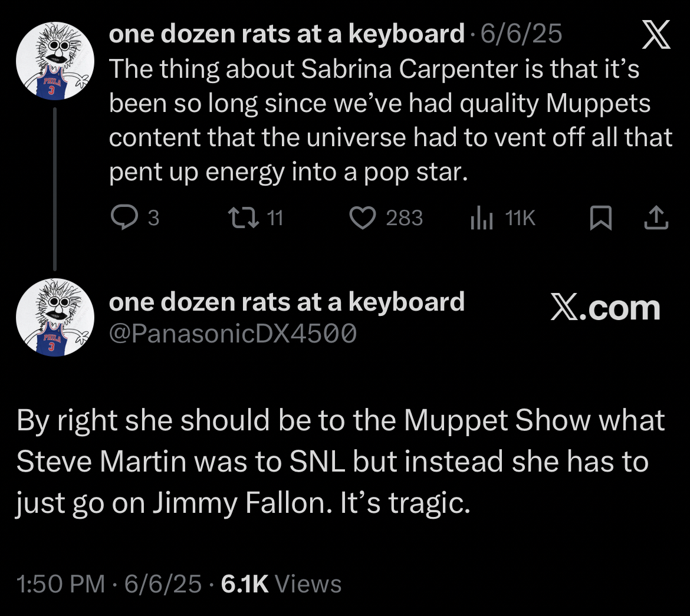Click the reply tweet's author display name

287,302
